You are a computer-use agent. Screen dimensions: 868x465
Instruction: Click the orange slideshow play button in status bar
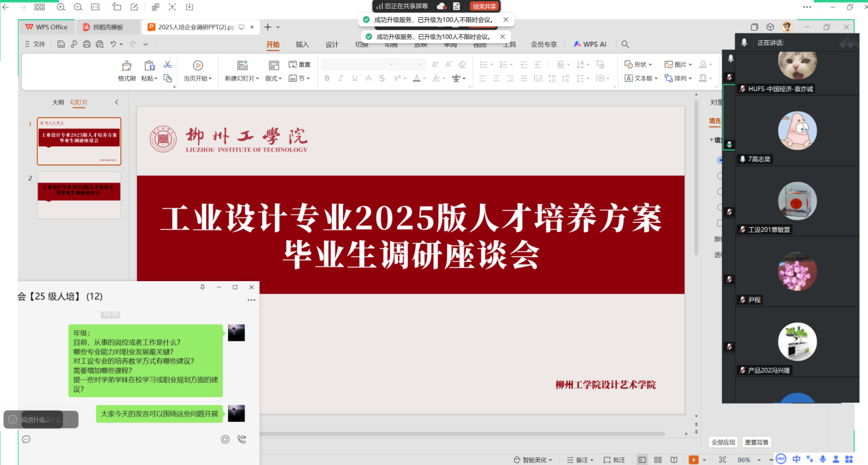pos(693,460)
